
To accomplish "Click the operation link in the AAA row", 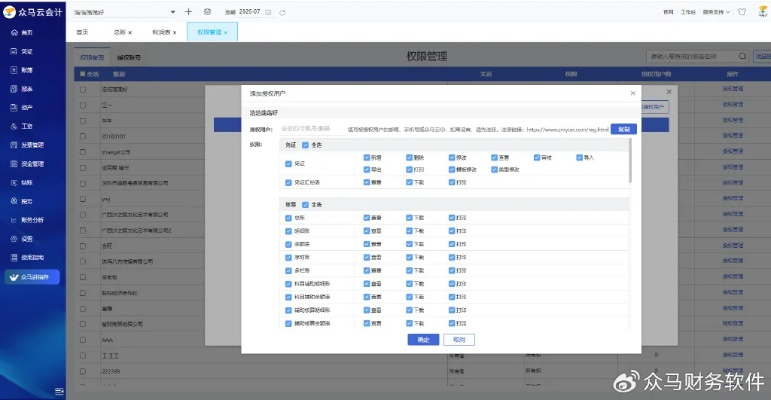I will pyautogui.click(x=733, y=340).
